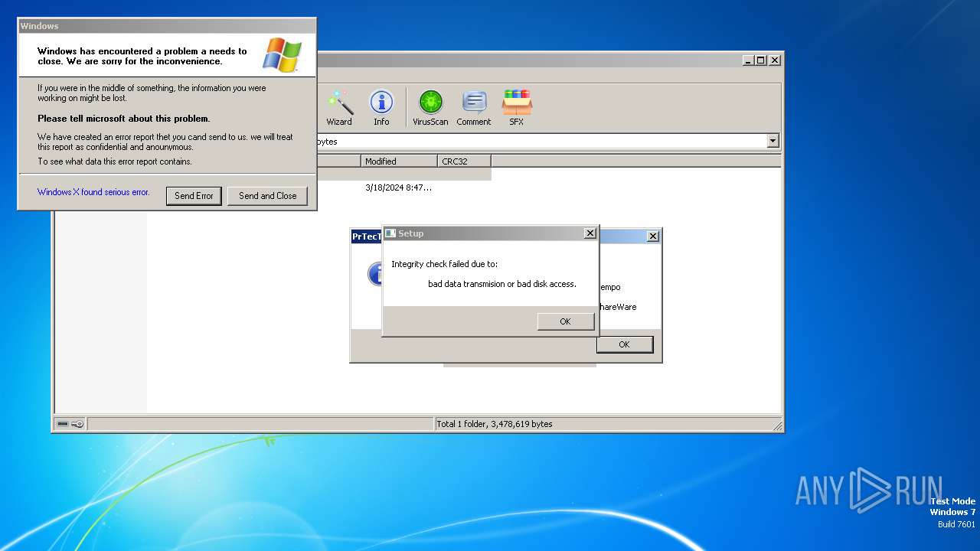Close the Setup dialog with X
The image size is (980, 551).
point(590,233)
